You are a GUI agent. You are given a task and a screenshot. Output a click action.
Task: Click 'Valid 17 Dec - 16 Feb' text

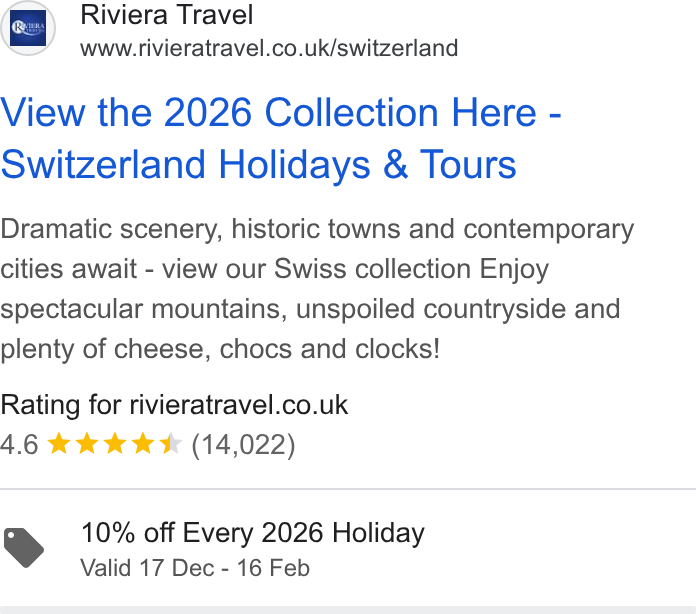click(195, 568)
